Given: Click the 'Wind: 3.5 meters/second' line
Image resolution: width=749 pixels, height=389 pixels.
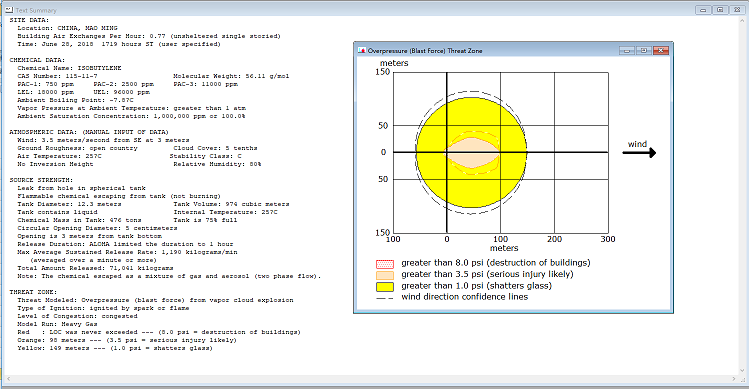Looking at the screenshot, I should [103, 140].
